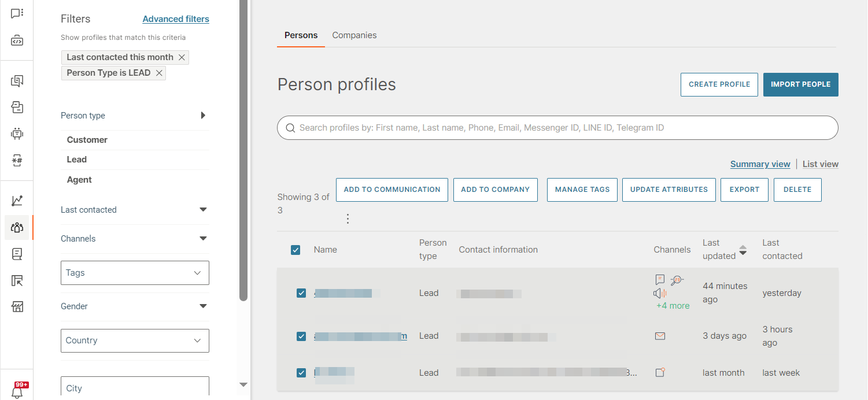Open the analytics chart icon in sidebar
This screenshot has height=400, width=868.
point(17,201)
